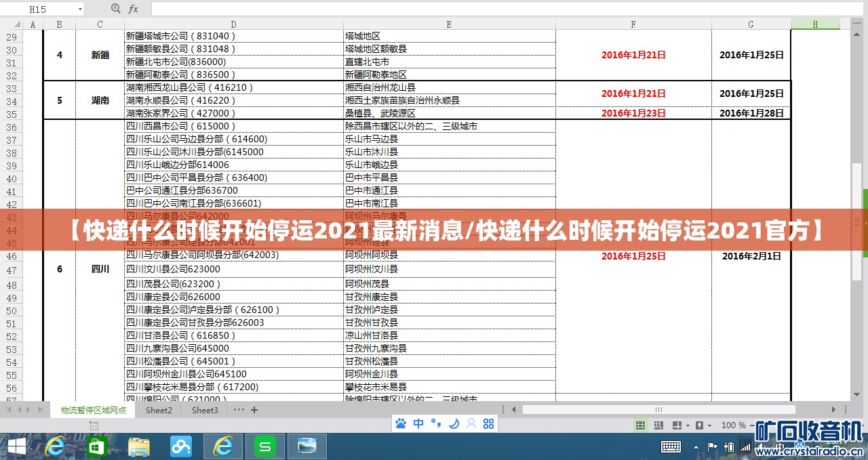Image resolution: width=868 pixels, height=460 pixels.
Task: Open the sheet list three-dots menu
Action: (239, 410)
